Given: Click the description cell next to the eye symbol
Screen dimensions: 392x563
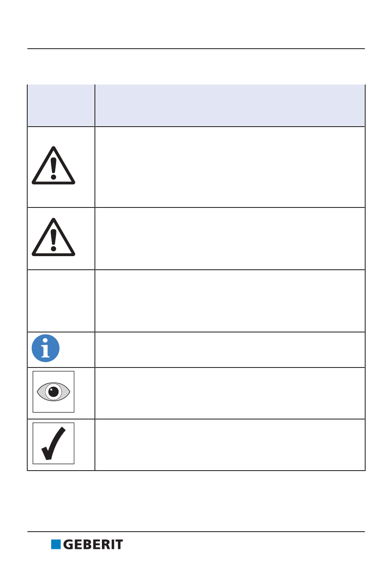Looking at the screenshot, I should coord(230,393).
